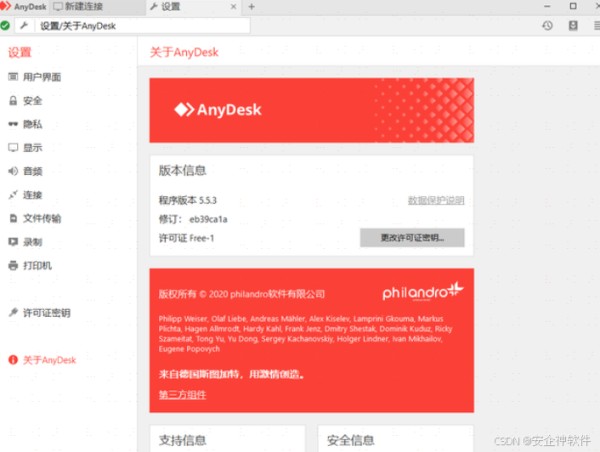Viewport: 600px width, 452px height.
Task: Click the monitor icon on 新建连接 tab
Action: coord(58,7)
